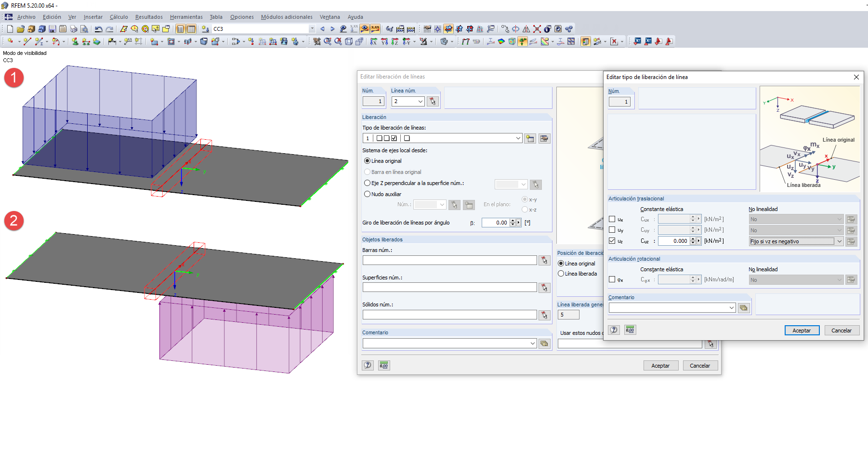Click Aceptar in line release dialog

click(x=660, y=366)
